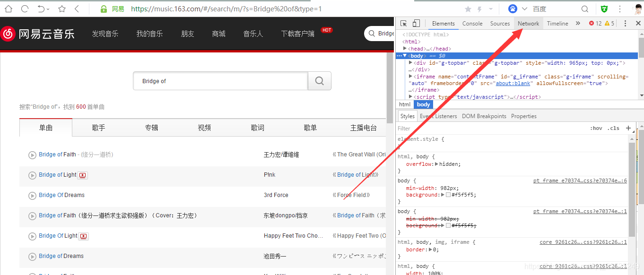The image size is (644, 275).
Task: Click the about:blank link in the iframe src
Action: (513, 83)
